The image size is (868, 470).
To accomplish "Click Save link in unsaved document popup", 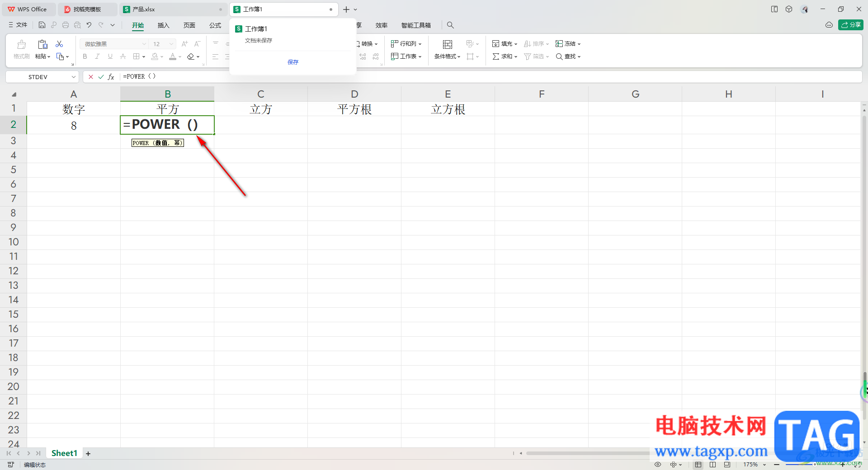I will click(293, 62).
